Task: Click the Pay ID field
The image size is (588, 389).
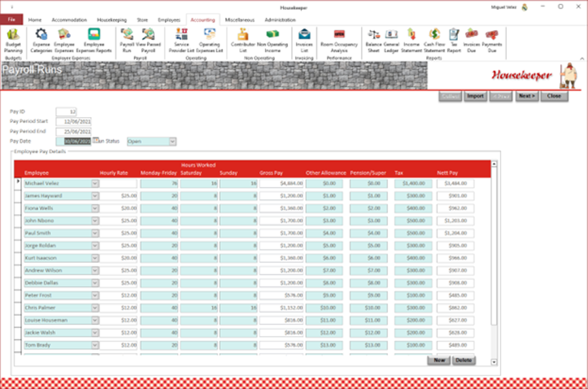Action: pyautogui.click(x=67, y=111)
